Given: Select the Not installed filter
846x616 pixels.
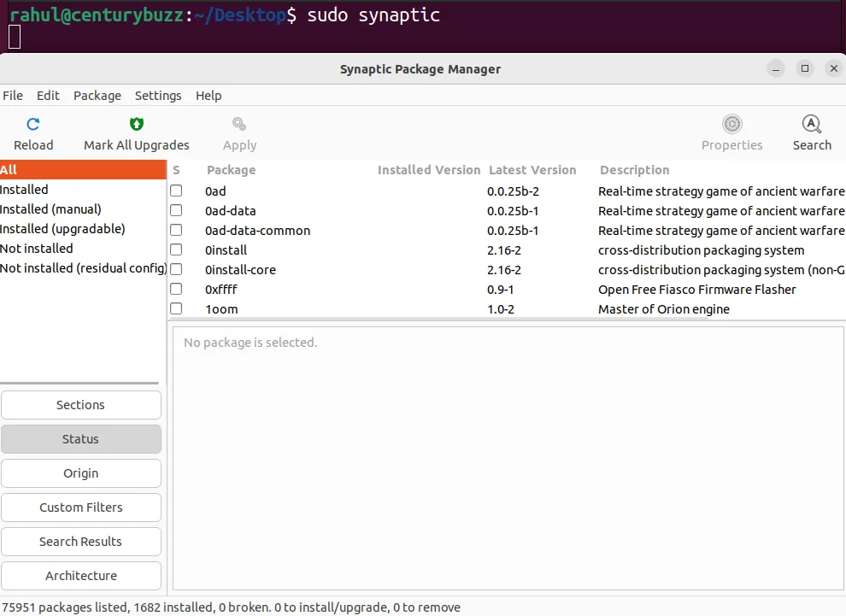Looking at the screenshot, I should [83, 249].
